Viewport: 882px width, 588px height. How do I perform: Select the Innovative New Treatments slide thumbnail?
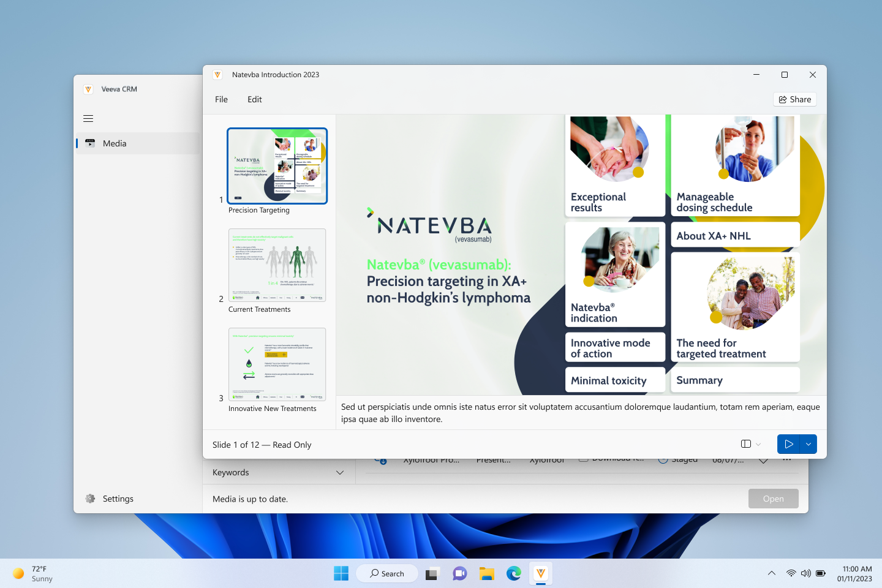(x=277, y=364)
